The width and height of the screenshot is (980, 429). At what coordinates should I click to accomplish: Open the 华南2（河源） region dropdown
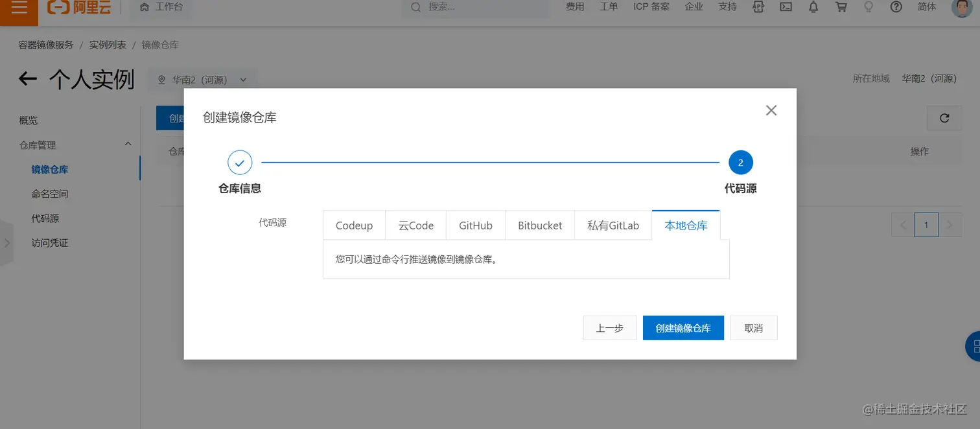click(x=203, y=80)
